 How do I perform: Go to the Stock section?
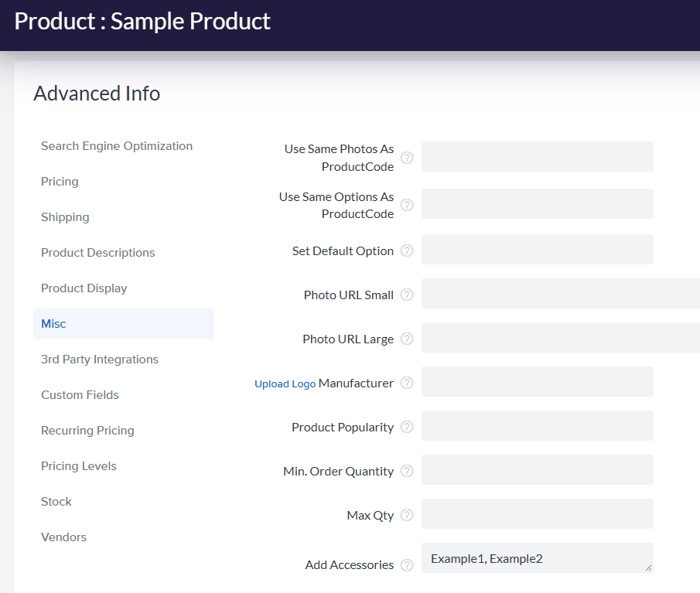coord(56,501)
